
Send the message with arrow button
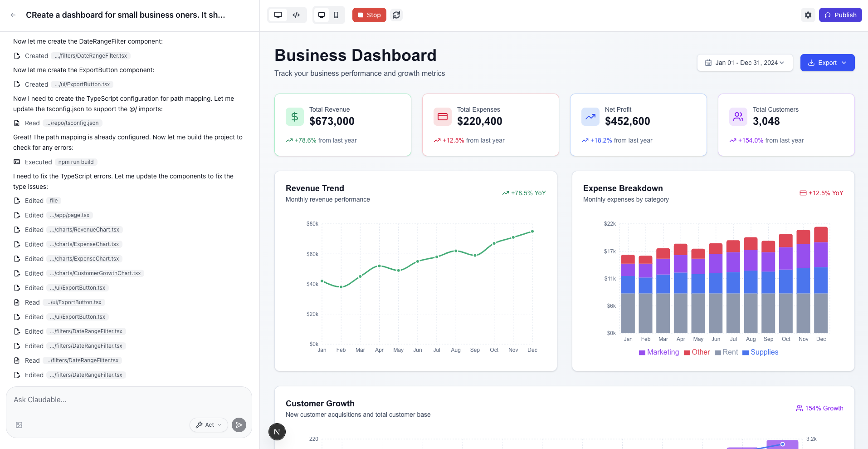[239, 425]
